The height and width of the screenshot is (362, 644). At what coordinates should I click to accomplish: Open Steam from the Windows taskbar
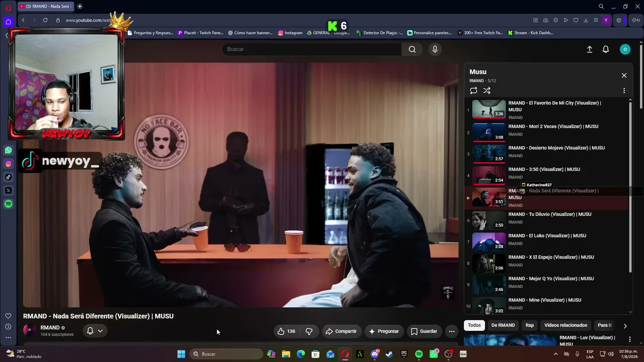[389, 354]
